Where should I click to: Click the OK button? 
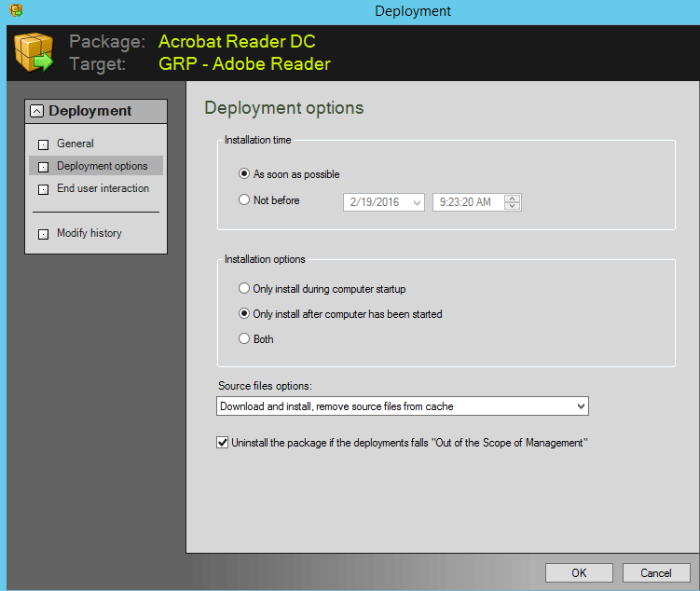pyautogui.click(x=579, y=572)
